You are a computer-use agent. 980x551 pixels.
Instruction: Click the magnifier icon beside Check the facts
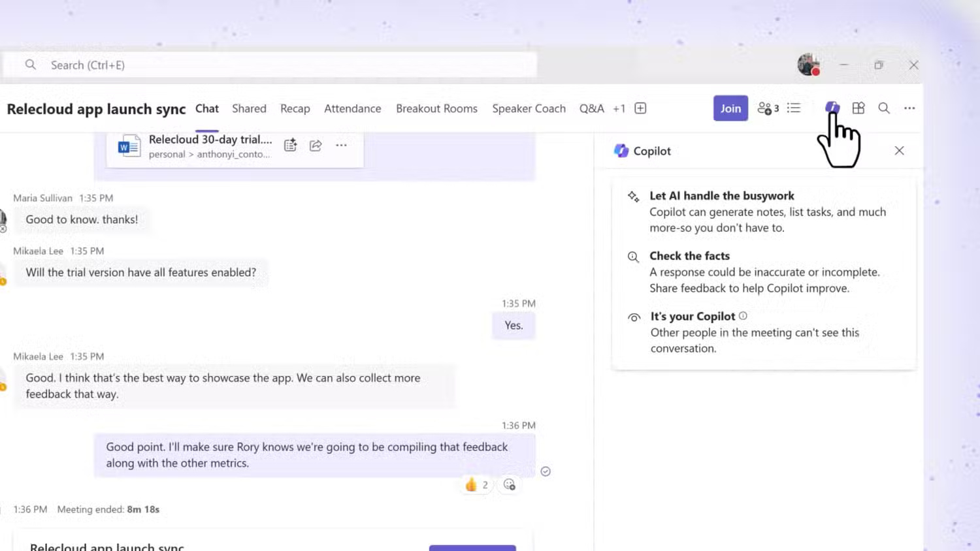(x=633, y=257)
